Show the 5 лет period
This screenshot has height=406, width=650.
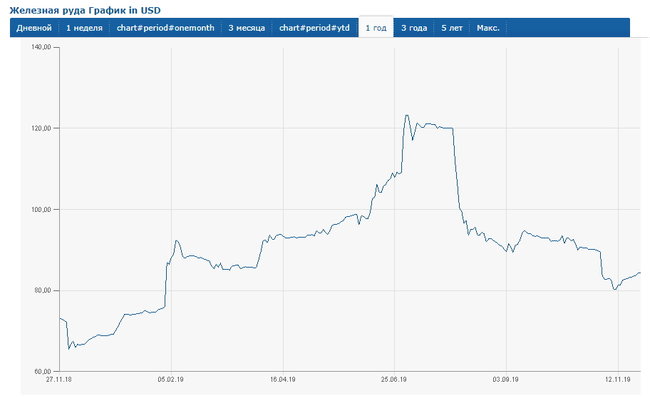pyautogui.click(x=450, y=28)
